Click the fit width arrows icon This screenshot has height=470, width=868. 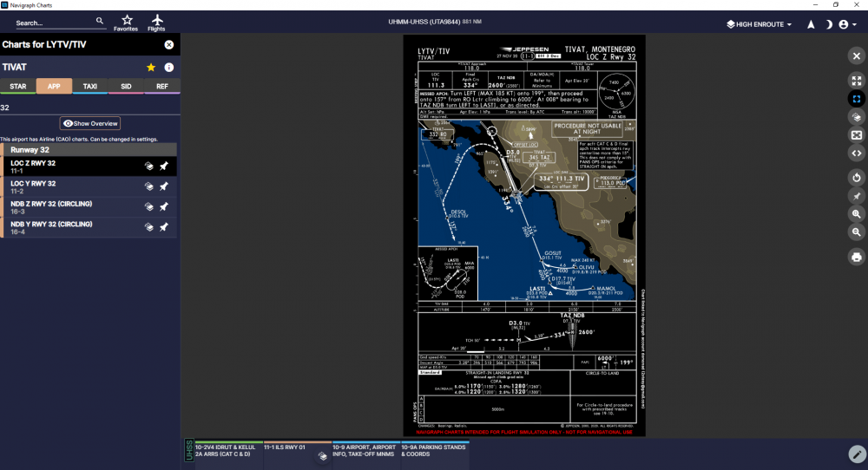(x=857, y=153)
